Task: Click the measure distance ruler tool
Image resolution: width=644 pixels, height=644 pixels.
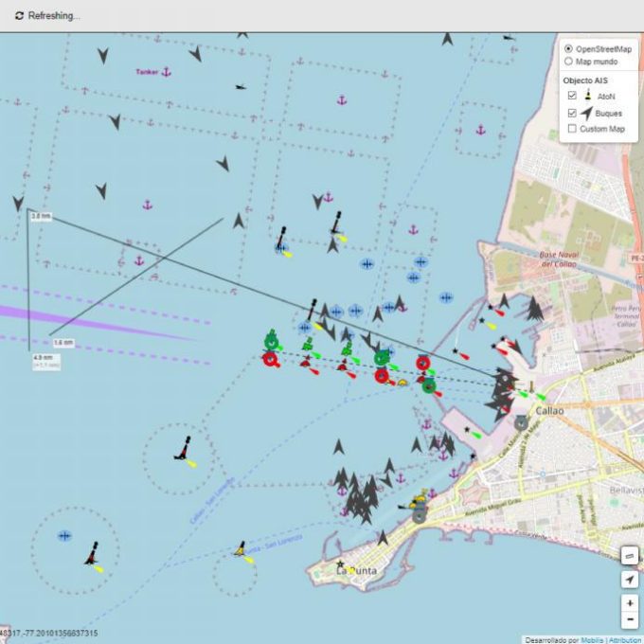Action: [x=630, y=554]
